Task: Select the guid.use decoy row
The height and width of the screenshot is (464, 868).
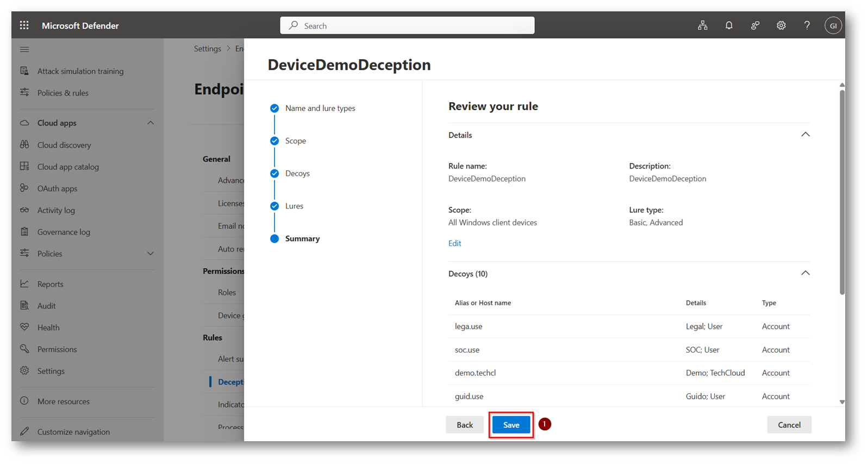Action: pos(629,396)
